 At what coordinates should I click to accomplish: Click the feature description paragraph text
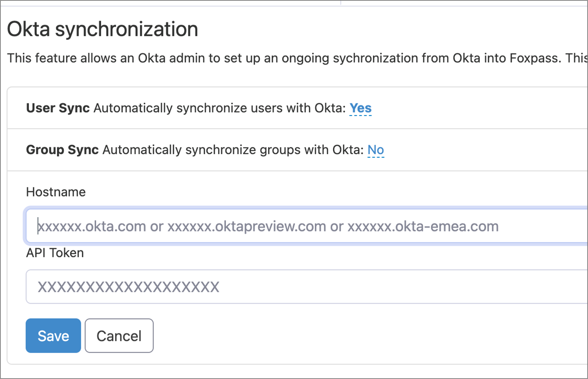pyautogui.click(x=297, y=58)
